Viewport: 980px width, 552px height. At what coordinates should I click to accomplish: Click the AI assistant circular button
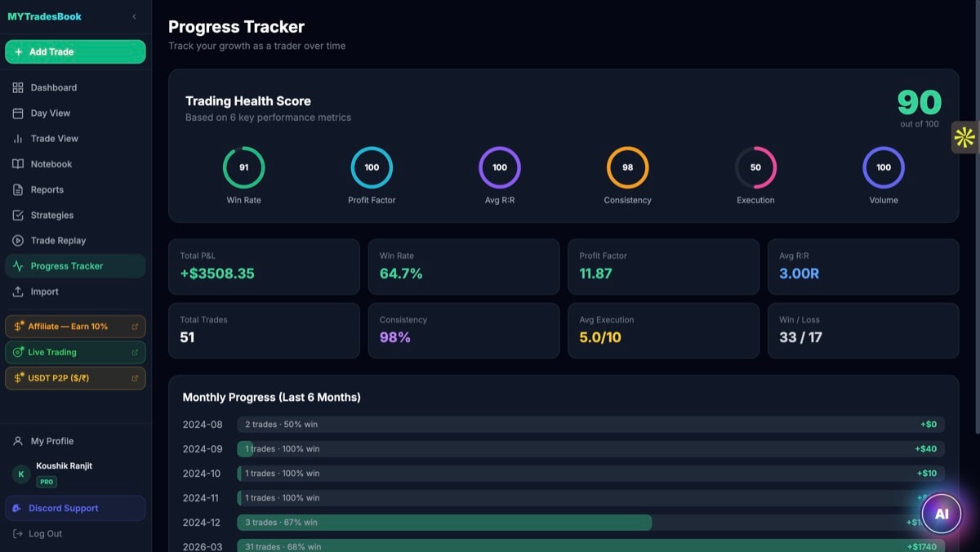coord(941,513)
